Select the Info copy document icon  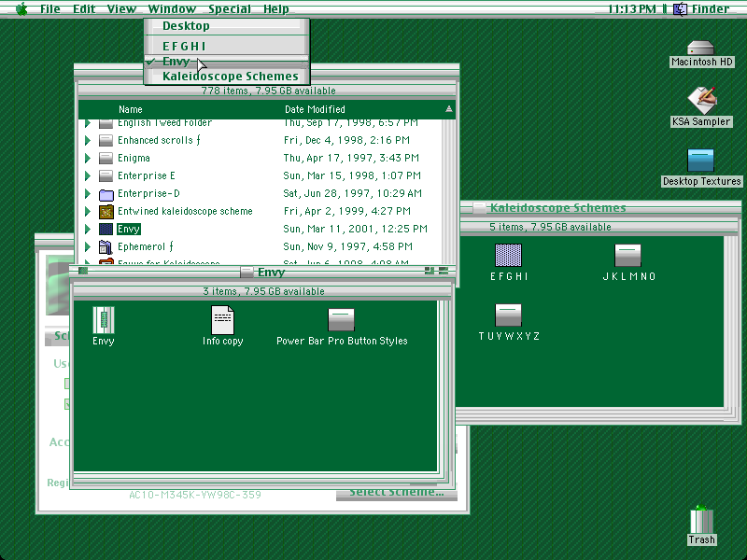click(x=222, y=319)
